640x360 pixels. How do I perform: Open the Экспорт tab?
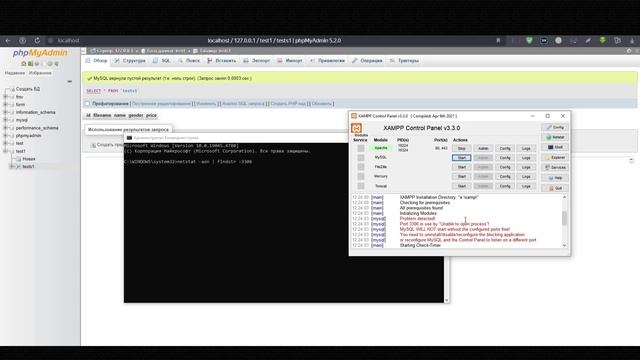click(257, 60)
